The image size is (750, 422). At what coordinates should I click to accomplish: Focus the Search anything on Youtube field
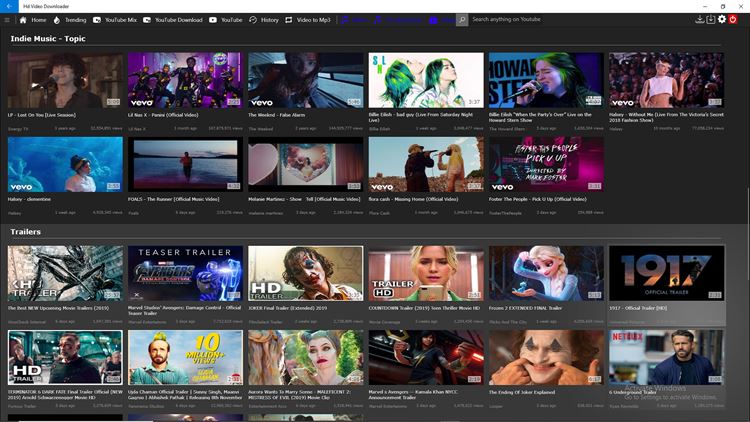[579, 20]
